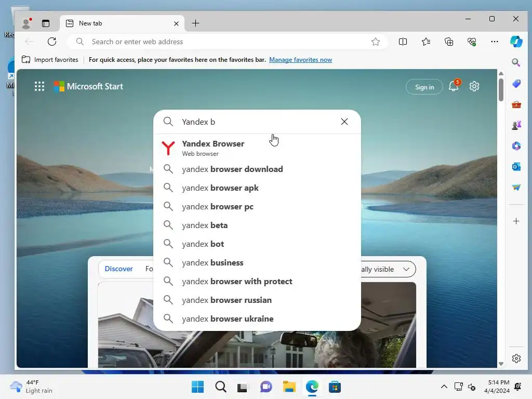Select yandex bot suggestion
The image size is (532, 399).
pyautogui.click(x=257, y=244)
